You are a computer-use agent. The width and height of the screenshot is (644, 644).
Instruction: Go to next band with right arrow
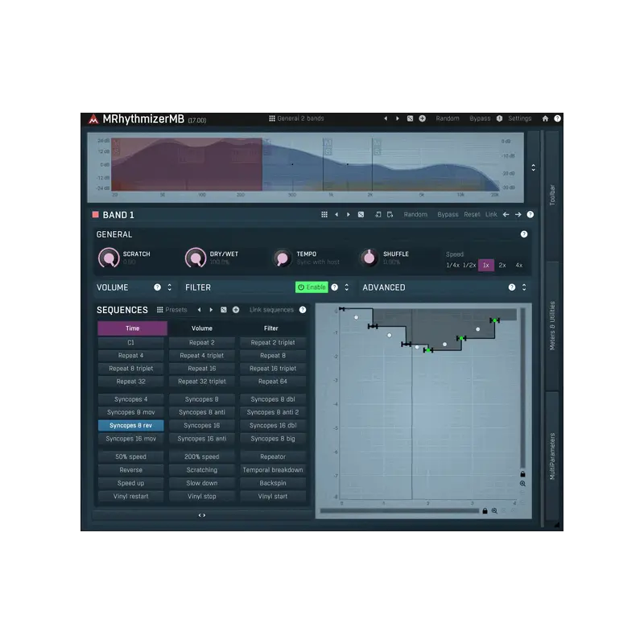(x=518, y=214)
